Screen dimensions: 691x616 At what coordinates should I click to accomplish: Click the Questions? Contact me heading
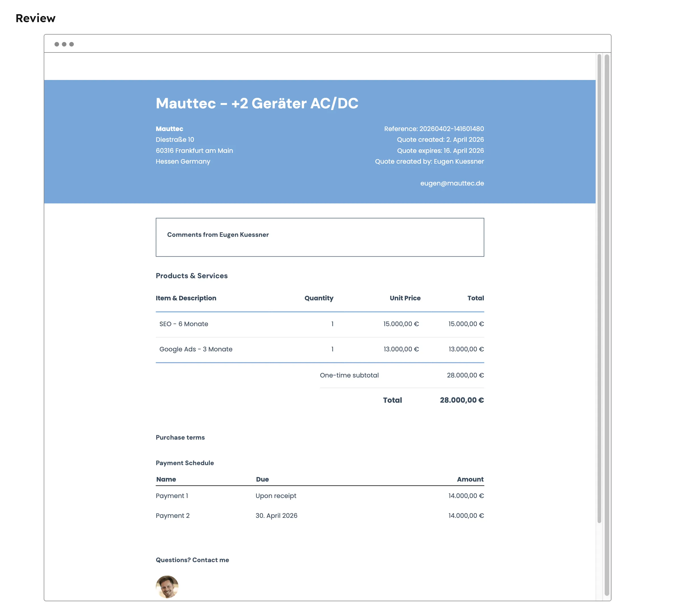[x=192, y=560]
